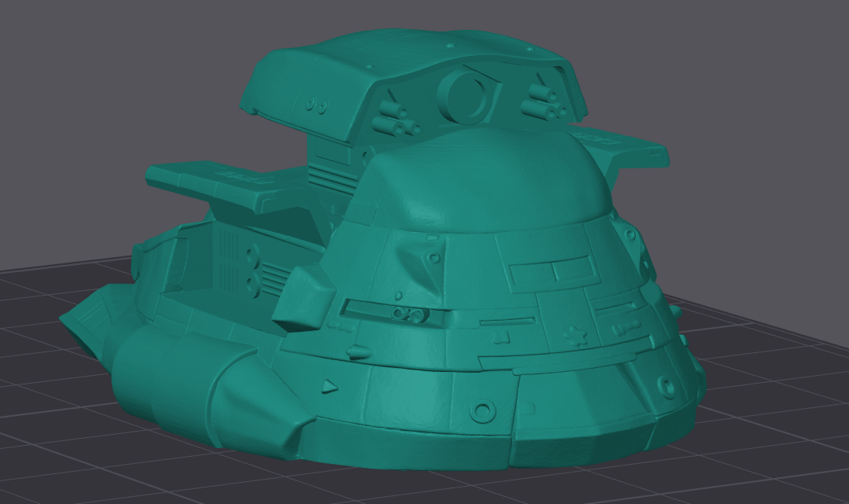Click the grid floor right of the model
Viewport: 849px width, 504px height.
click(771, 409)
